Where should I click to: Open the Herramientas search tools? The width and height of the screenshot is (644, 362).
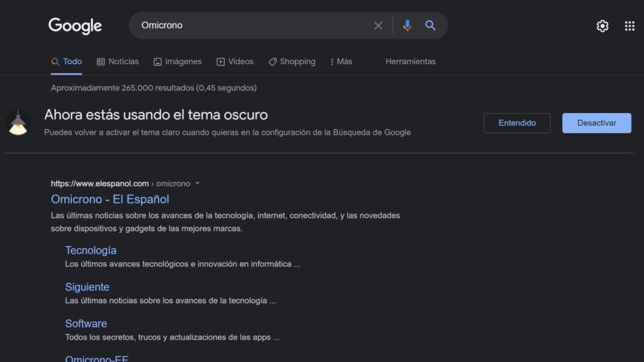click(410, 62)
